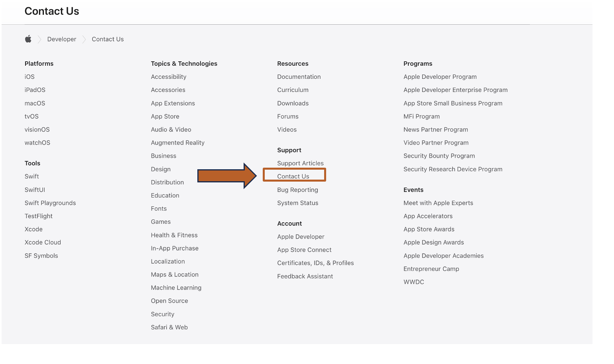
Task: Open the Augmented Reality topic
Action: pos(177,143)
